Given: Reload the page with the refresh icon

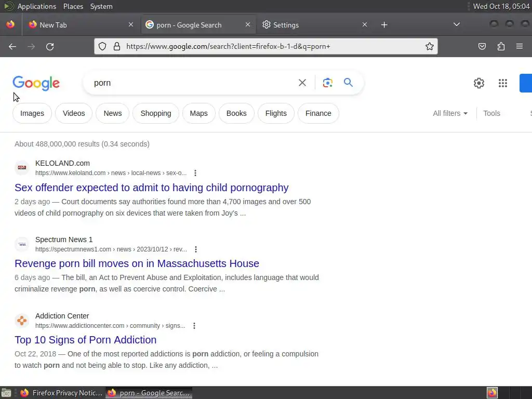Looking at the screenshot, I should click(50, 46).
